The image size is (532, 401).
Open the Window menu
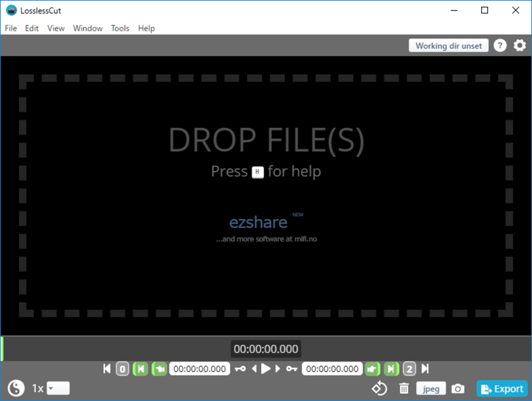point(88,28)
